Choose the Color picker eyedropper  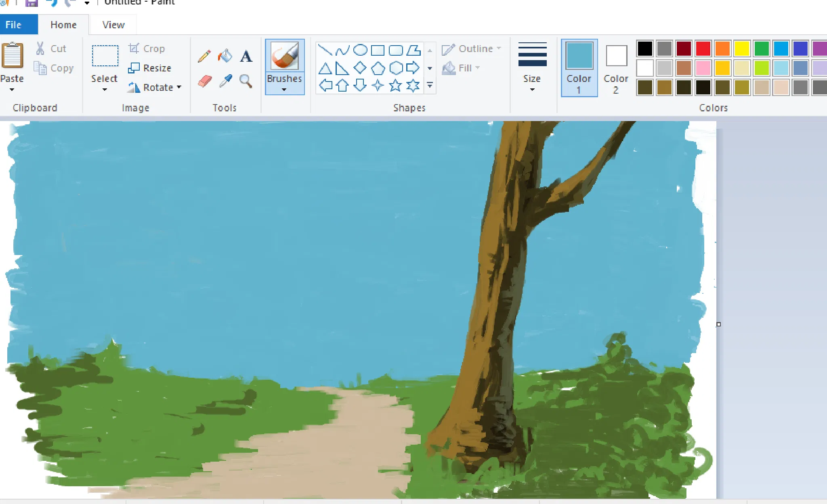tap(225, 81)
